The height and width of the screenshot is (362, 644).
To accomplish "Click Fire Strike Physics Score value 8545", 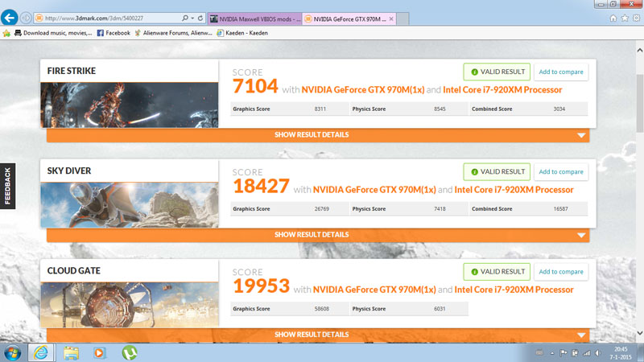I will click(440, 109).
